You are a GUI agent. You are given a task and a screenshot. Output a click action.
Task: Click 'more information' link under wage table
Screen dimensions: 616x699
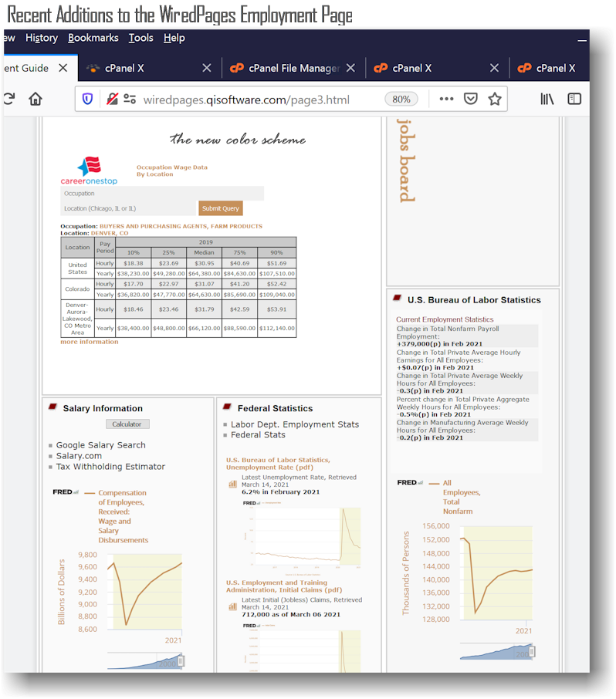(90, 342)
